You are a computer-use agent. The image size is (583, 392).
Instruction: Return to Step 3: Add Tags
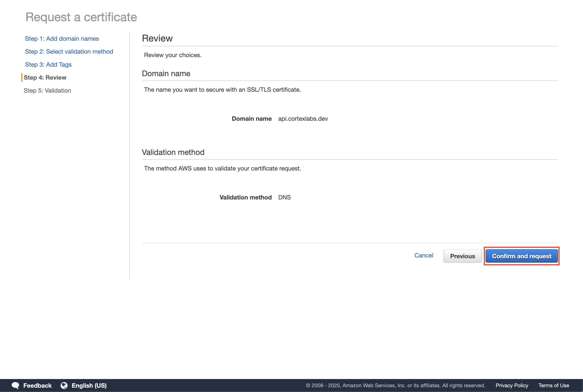coord(48,64)
